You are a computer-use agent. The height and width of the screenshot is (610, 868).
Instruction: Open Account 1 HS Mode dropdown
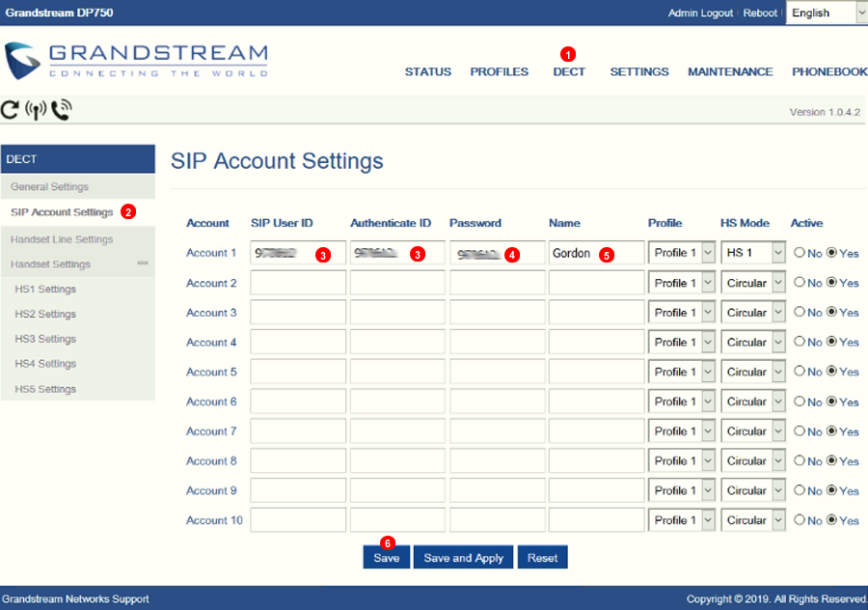tap(753, 253)
